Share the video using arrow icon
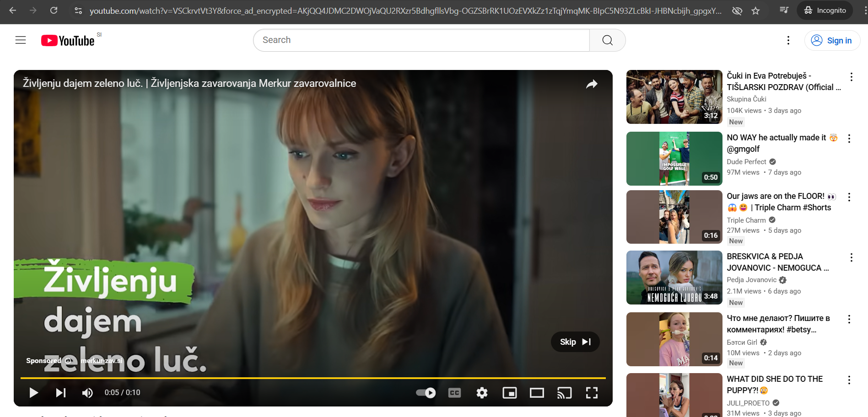This screenshot has width=868, height=417. 592,84
